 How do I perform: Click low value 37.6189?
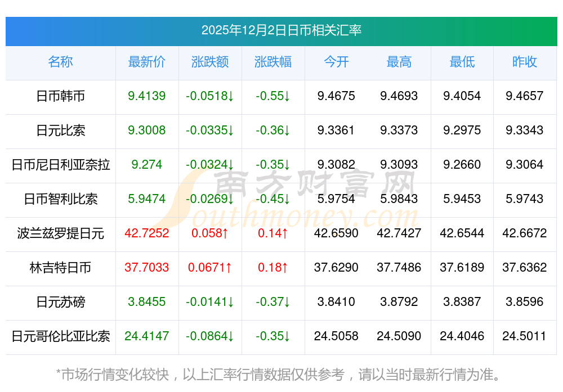click(462, 267)
